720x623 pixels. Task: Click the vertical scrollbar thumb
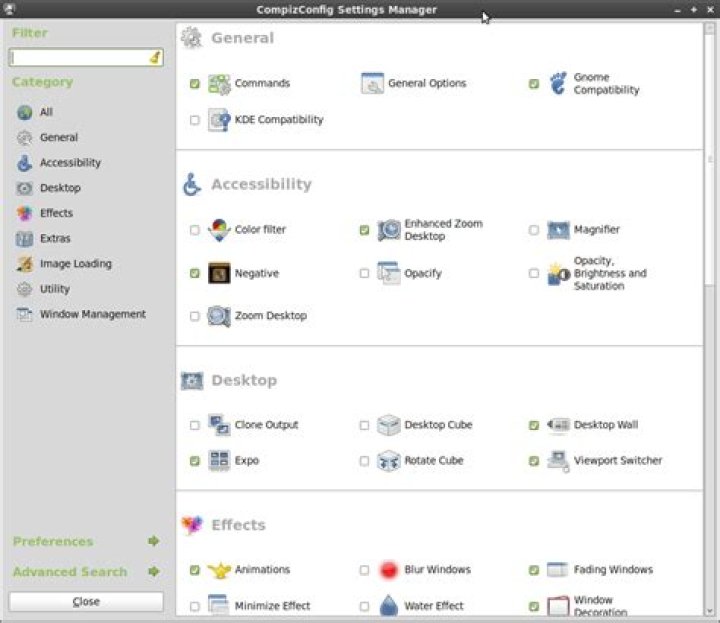710,161
